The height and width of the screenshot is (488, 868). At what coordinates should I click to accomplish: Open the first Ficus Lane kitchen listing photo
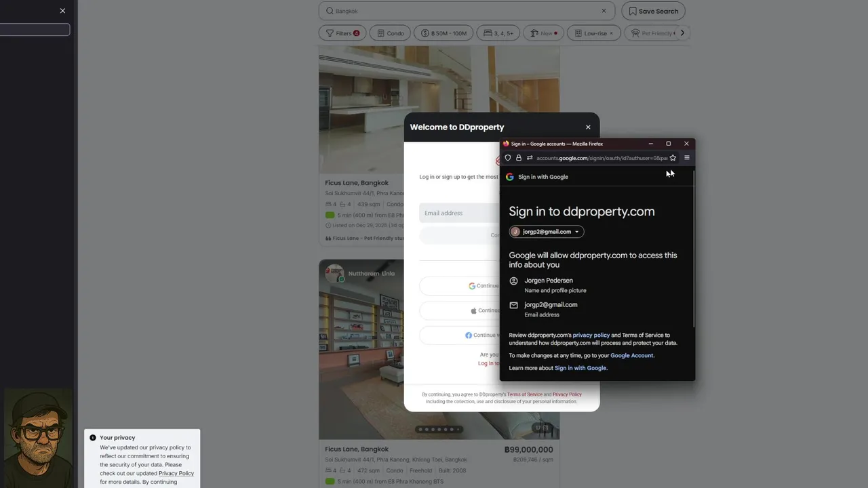[439, 108]
